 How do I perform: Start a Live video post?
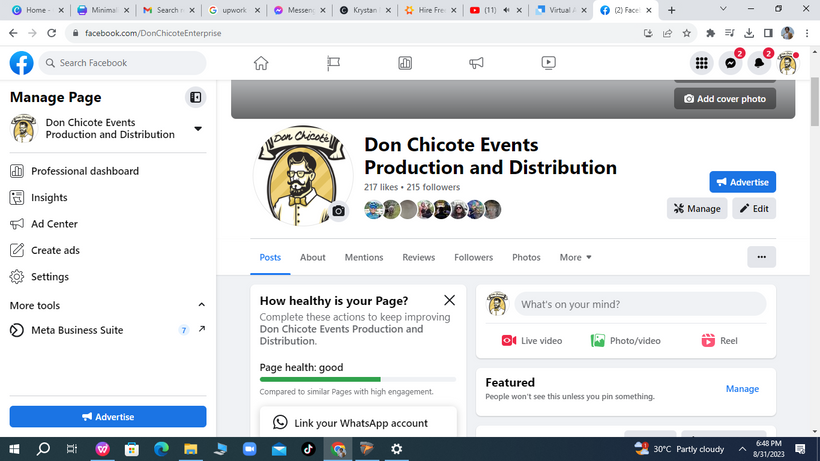pyautogui.click(x=532, y=341)
